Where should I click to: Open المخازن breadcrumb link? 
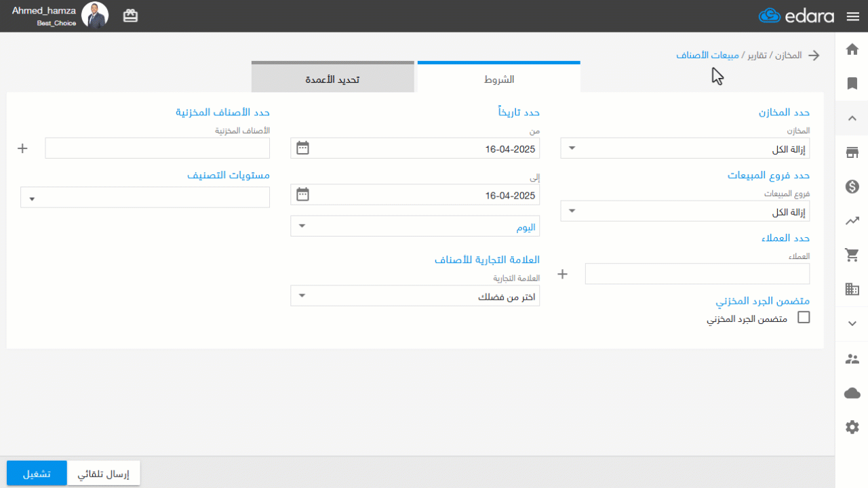tap(788, 56)
